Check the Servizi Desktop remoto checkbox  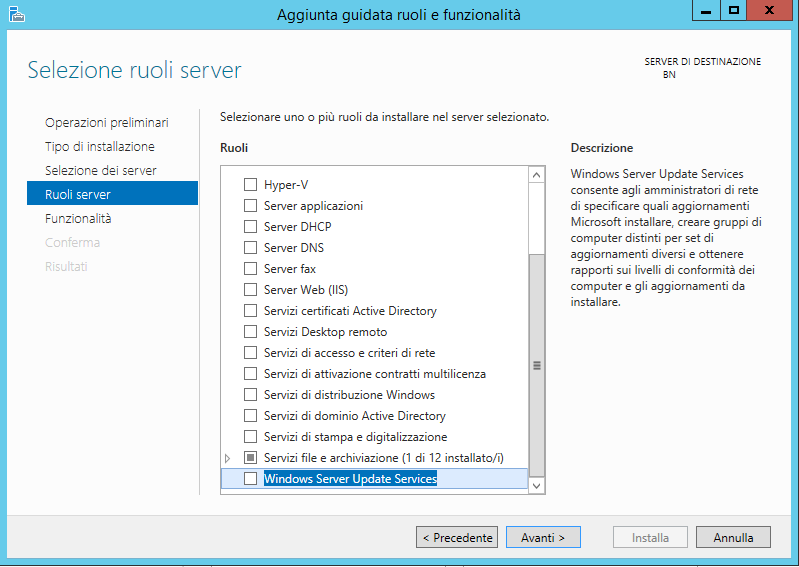click(250, 332)
